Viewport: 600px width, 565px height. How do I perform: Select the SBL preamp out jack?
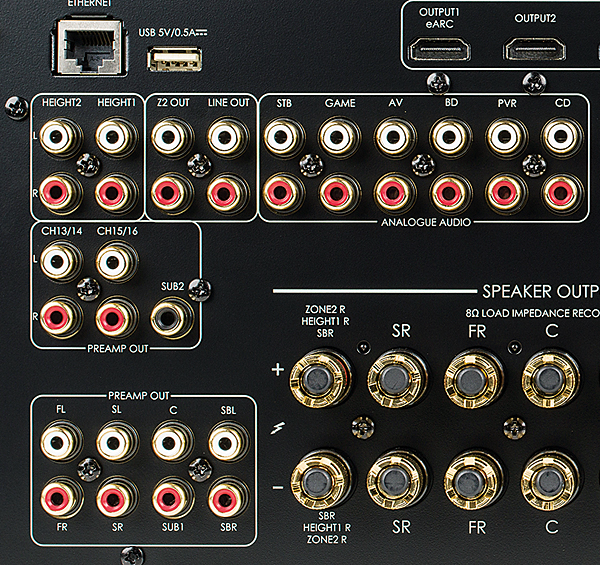coord(228,442)
